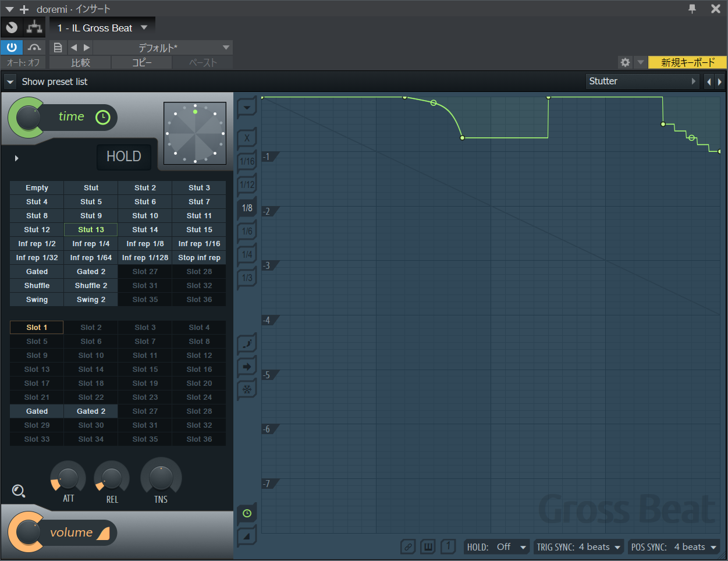Click the boxed number 1 icon
728x561 pixels.
448,547
